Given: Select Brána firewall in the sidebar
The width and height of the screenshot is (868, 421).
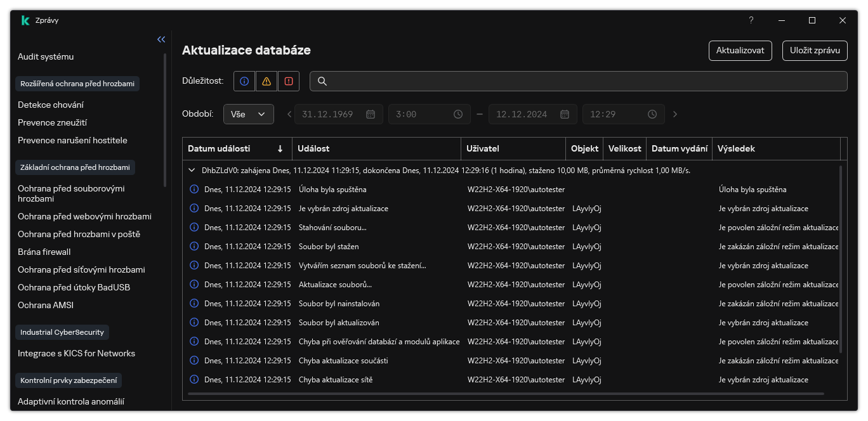Looking at the screenshot, I should point(44,252).
